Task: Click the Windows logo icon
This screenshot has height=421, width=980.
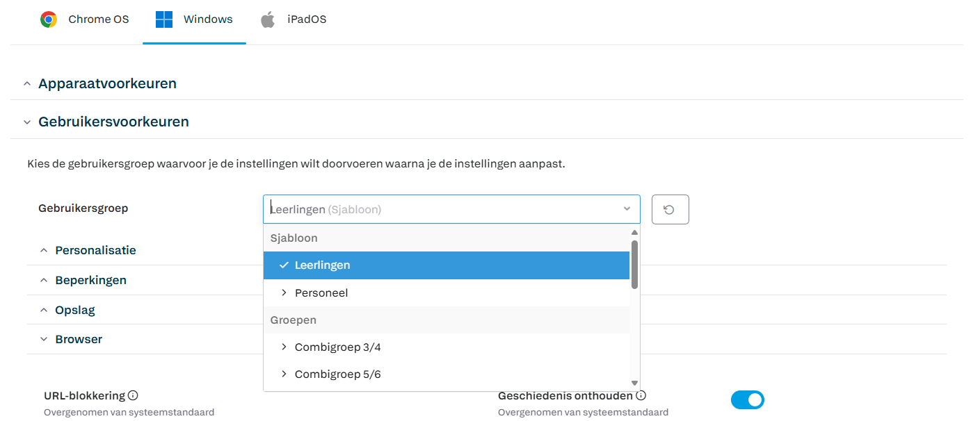Action: click(x=164, y=19)
